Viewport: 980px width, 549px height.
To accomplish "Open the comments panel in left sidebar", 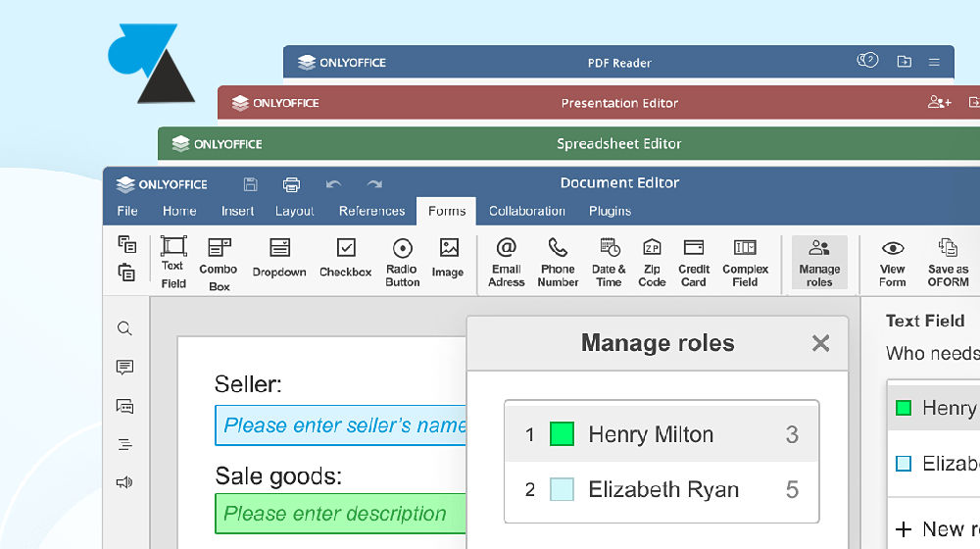I will [x=124, y=367].
